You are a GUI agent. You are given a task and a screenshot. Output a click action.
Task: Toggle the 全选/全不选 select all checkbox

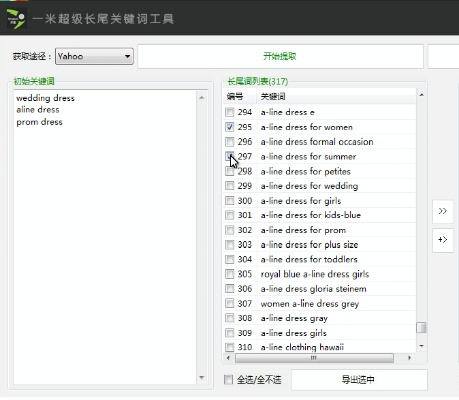tap(228, 380)
